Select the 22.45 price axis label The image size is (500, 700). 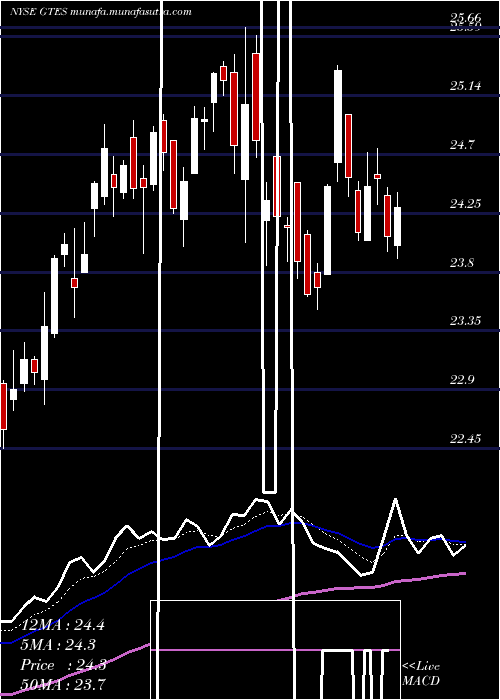pyautogui.click(x=466, y=438)
